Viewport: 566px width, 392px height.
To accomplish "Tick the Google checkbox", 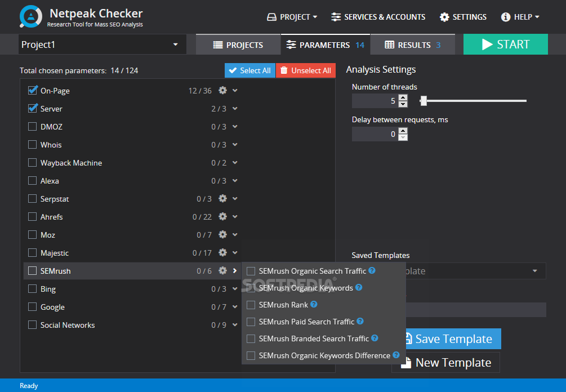I will coord(33,307).
